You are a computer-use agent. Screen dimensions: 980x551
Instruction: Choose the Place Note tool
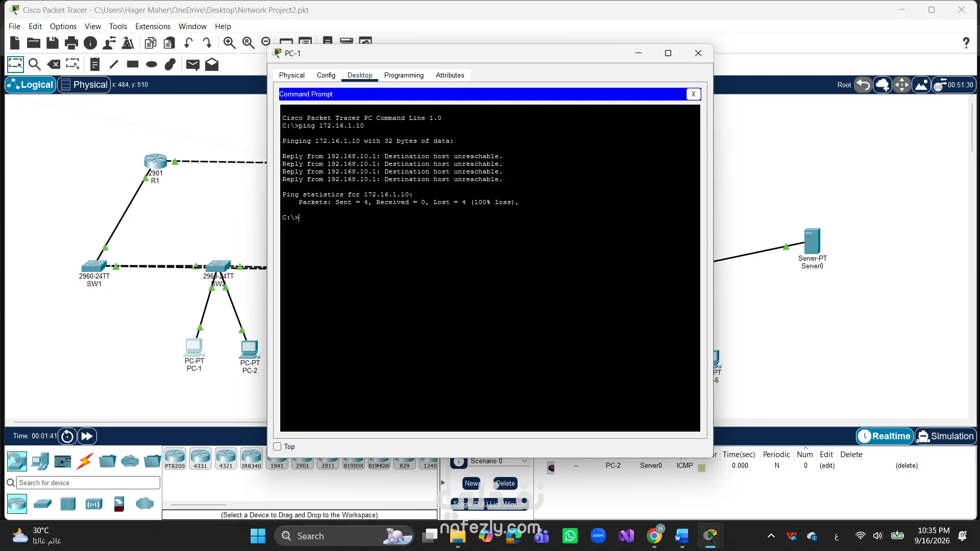click(x=95, y=64)
